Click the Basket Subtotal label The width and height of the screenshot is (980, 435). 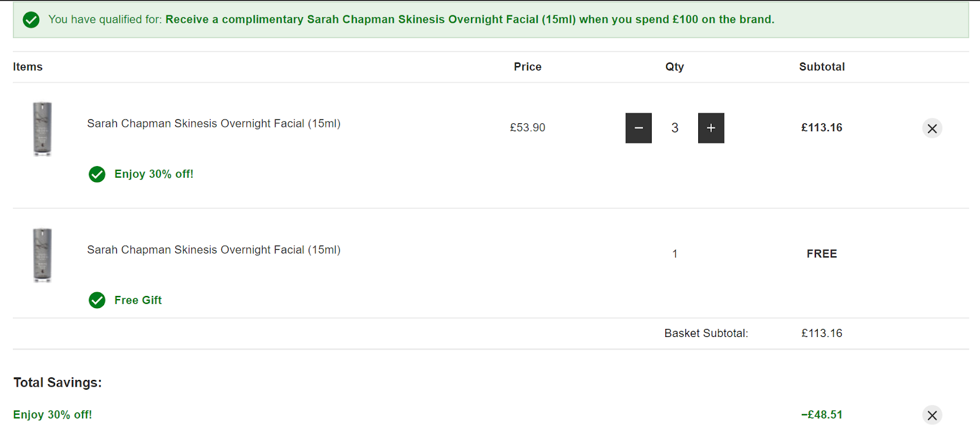point(706,333)
